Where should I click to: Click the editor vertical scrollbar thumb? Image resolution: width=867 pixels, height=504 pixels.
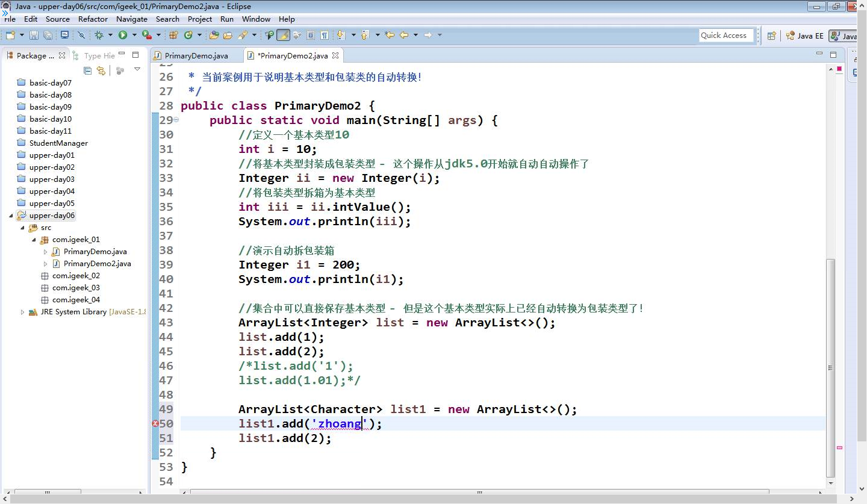831,367
